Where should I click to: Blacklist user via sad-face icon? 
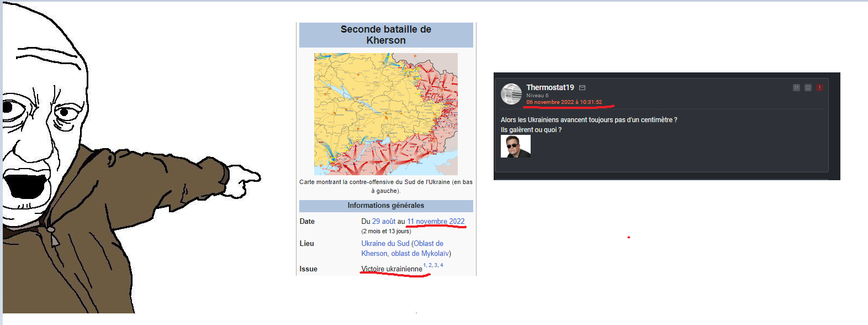(x=808, y=87)
